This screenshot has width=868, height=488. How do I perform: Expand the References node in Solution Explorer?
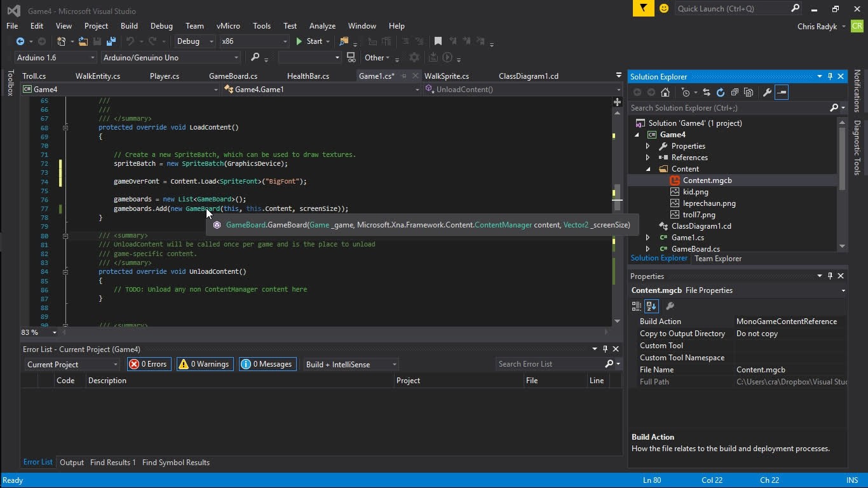[648, 158]
